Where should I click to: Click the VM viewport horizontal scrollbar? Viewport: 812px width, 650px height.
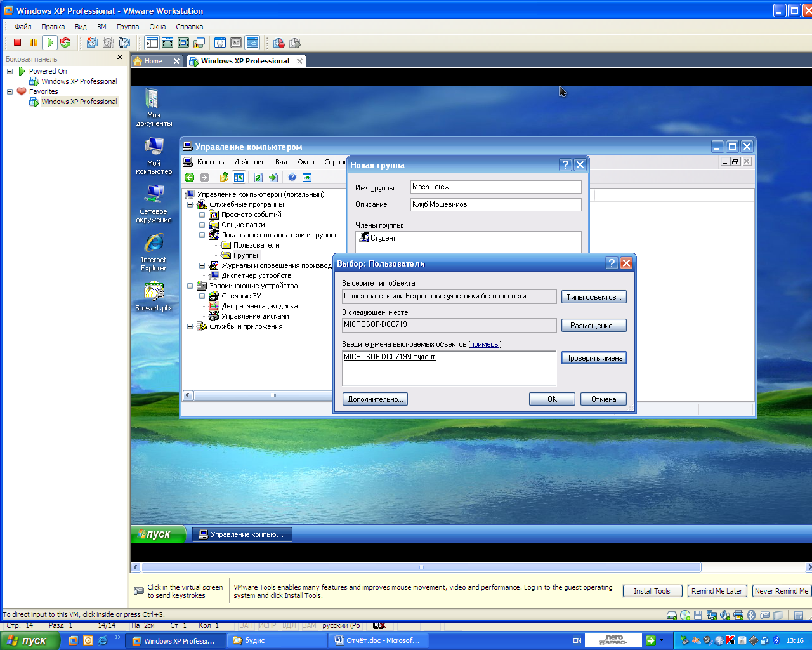click(x=421, y=567)
